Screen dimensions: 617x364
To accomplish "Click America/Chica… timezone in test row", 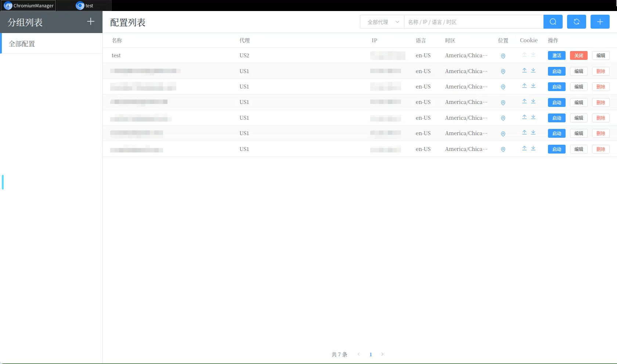I will tap(466, 55).
